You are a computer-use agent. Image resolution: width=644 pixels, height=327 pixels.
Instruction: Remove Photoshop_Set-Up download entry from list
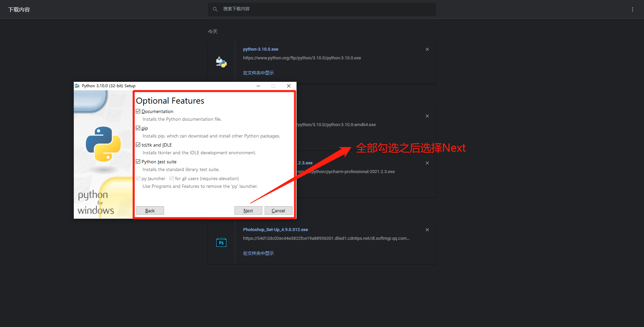427,230
